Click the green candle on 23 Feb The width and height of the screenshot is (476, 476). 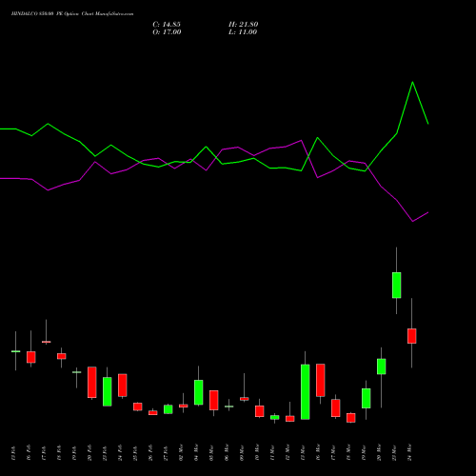click(x=108, y=391)
